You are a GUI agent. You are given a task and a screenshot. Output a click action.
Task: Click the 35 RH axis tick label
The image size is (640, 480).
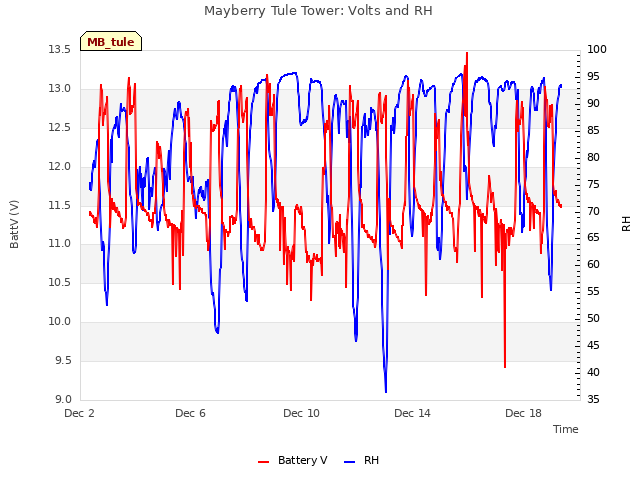(593, 399)
